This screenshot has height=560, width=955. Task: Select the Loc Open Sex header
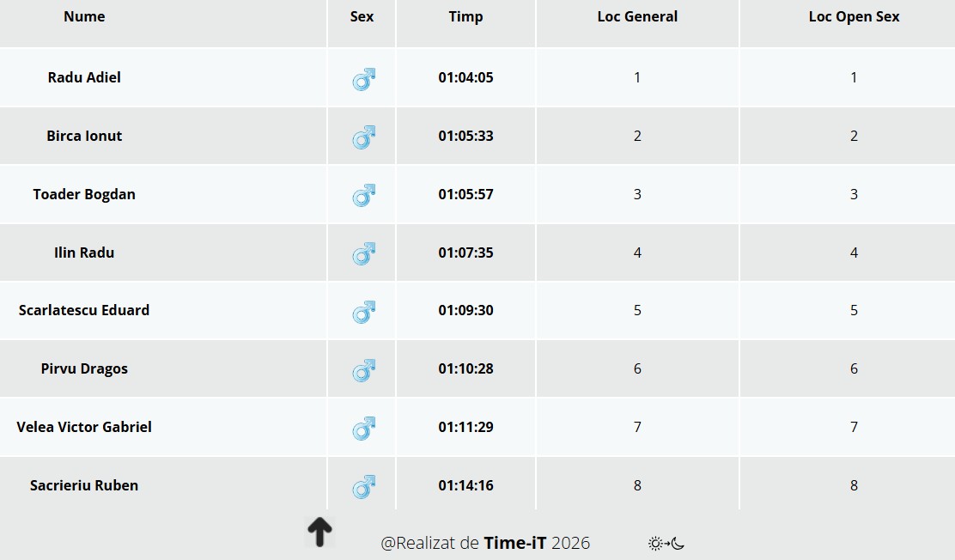click(854, 16)
